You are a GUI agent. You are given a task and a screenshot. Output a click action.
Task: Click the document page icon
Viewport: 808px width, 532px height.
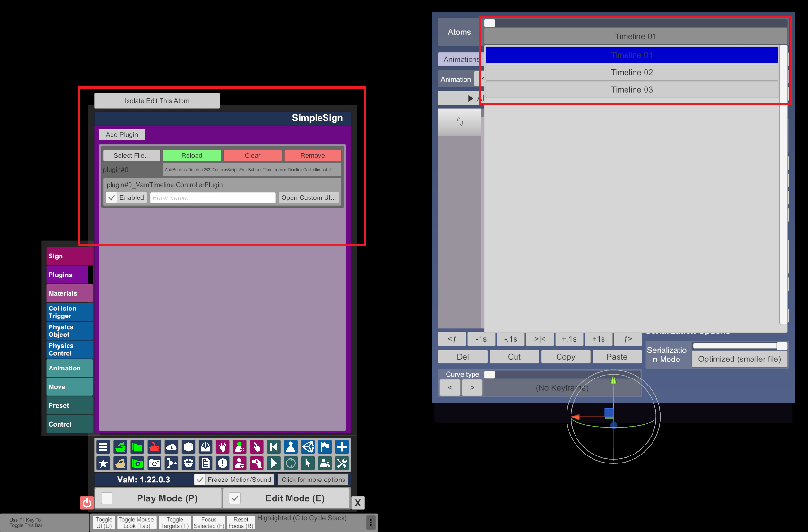click(x=206, y=463)
